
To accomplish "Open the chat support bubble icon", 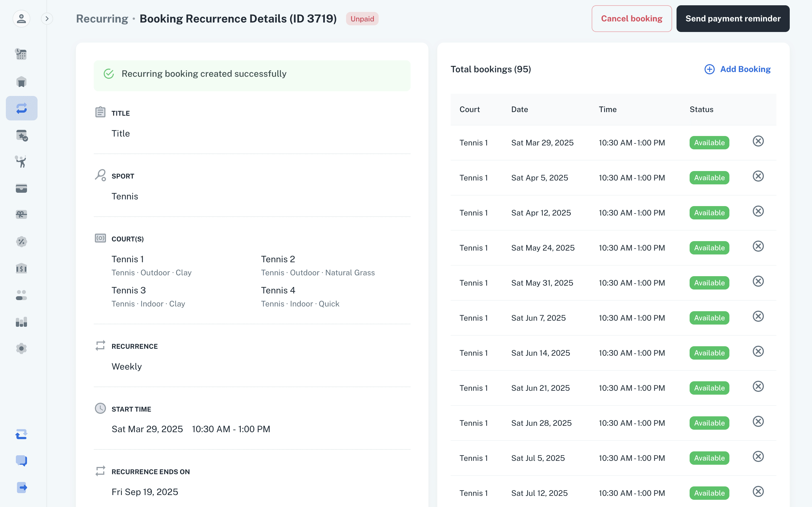I will tap(21, 461).
